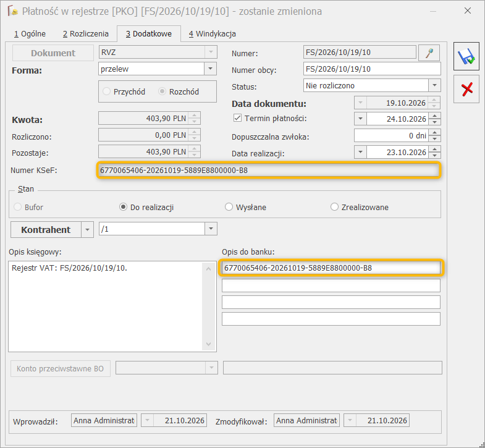The height and width of the screenshot is (448, 485).
Task: Cancel changes with the red X icon
Action: 466,89
